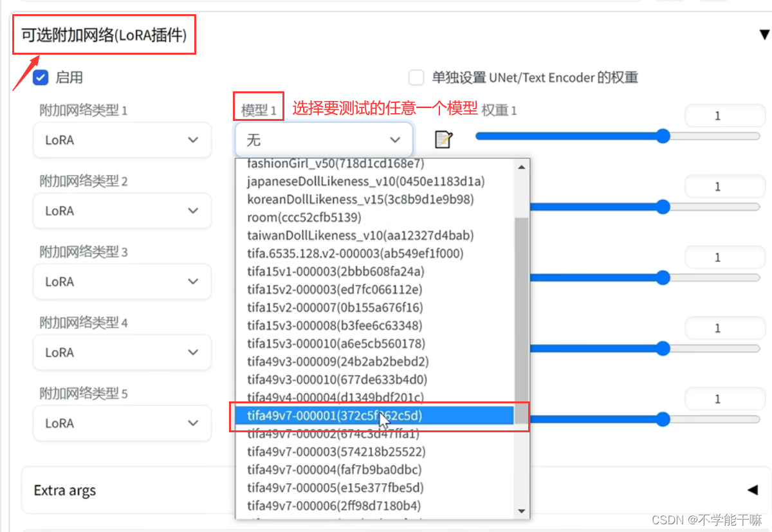This screenshot has height=532, width=772.
Task: Open the 附加网络类型 5 LoRA dropdown
Action: [122, 423]
